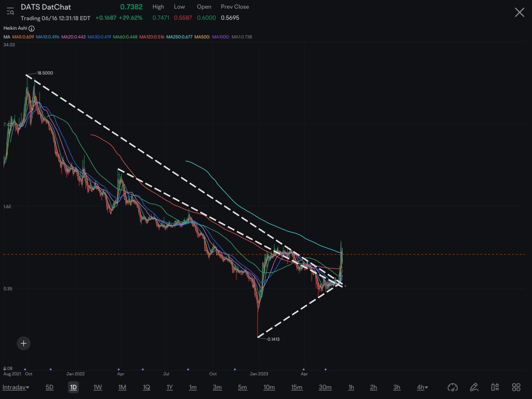Click the Low value 0.5587
Image resolution: width=532 pixels, height=399 pixels.
tap(183, 18)
